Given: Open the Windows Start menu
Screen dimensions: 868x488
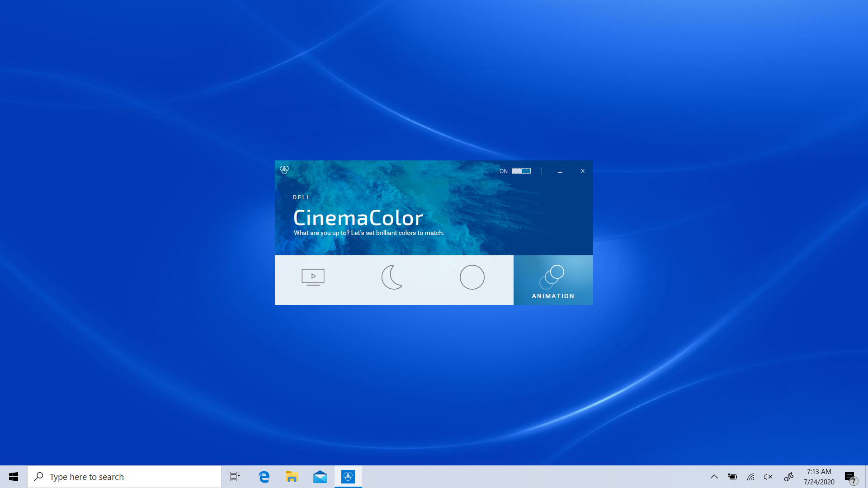Looking at the screenshot, I should [14, 477].
